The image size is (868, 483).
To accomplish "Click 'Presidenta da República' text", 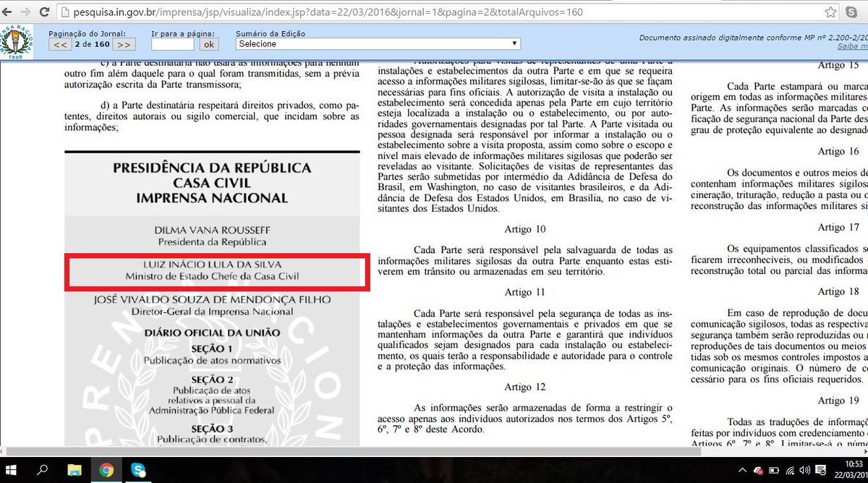I will [x=212, y=241].
